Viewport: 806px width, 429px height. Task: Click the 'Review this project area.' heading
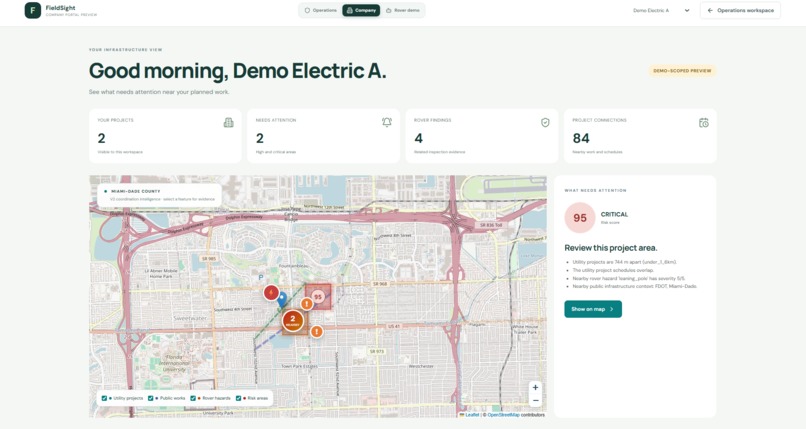click(x=611, y=248)
